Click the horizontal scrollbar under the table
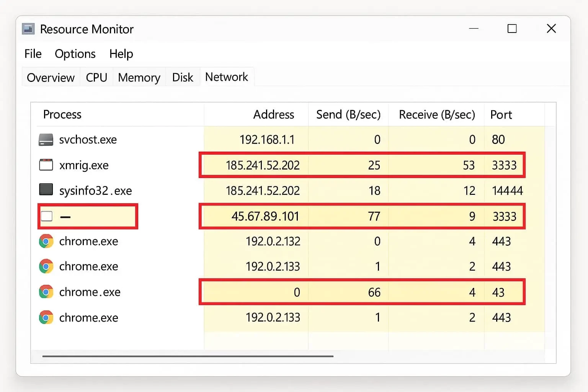This screenshot has height=392, width=588. pos(188,356)
